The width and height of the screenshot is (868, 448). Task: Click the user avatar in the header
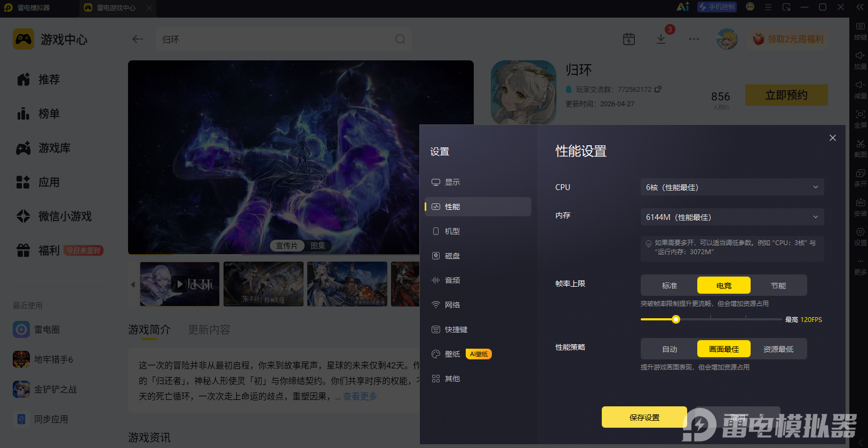[727, 39]
